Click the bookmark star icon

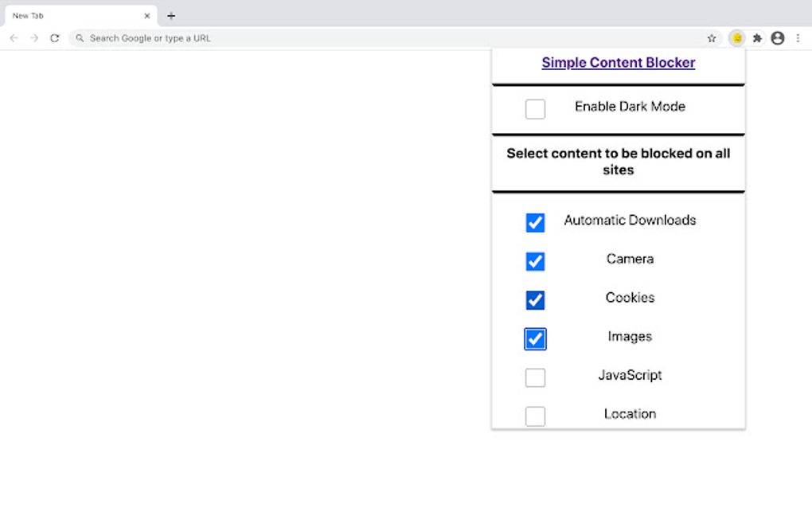[x=710, y=37]
